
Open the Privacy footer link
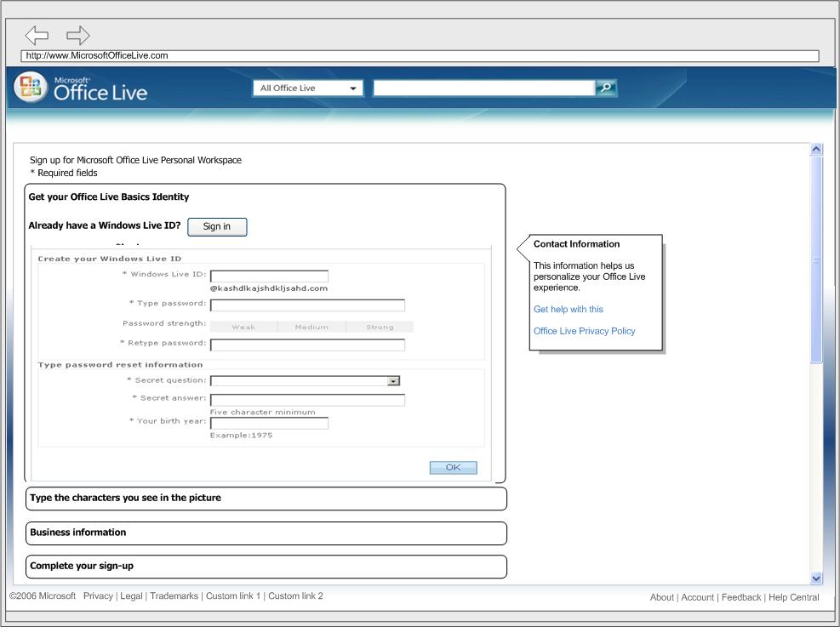click(x=98, y=596)
